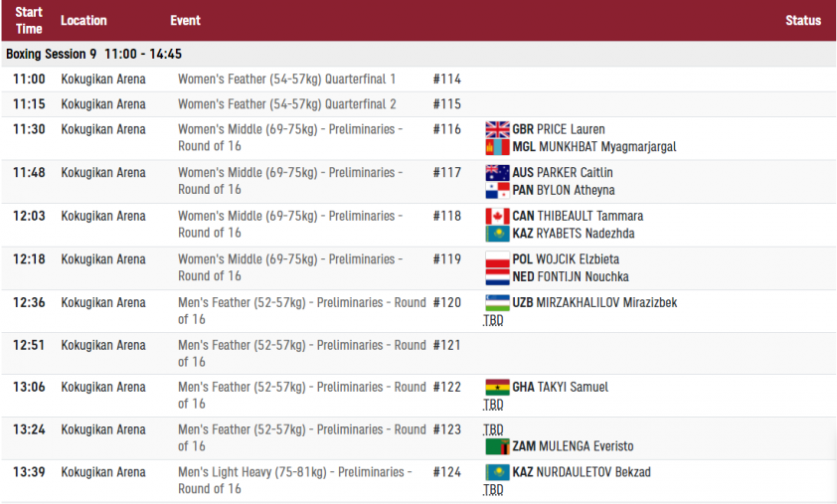Click the Panama flag beside Bylon
This screenshot has width=837, height=504.
(497, 190)
